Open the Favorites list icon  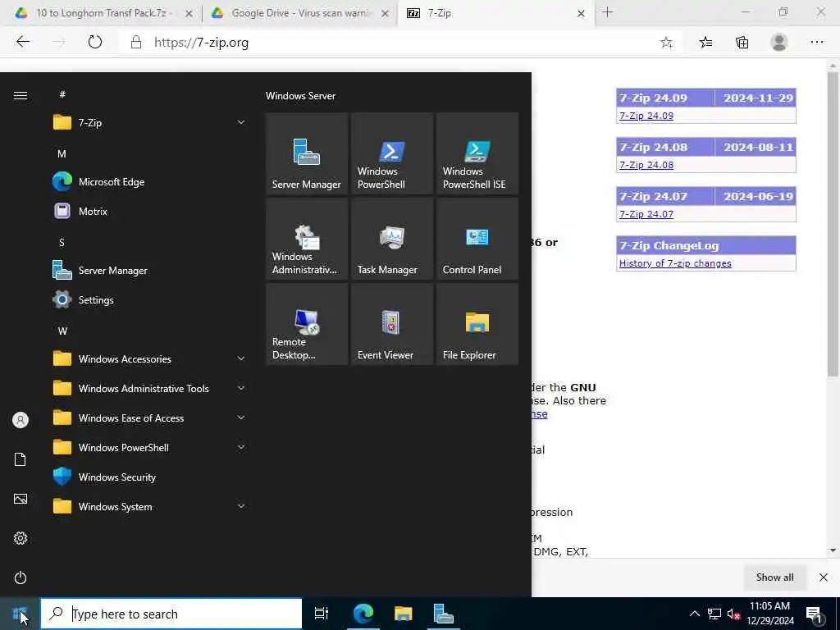click(x=705, y=43)
